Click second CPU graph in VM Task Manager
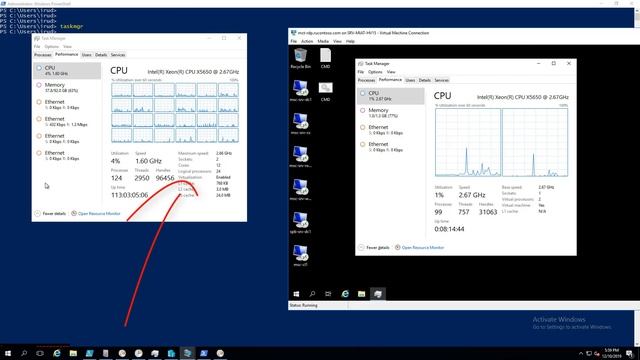This screenshot has height=360, width=640. pyautogui.click(x=535, y=142)
